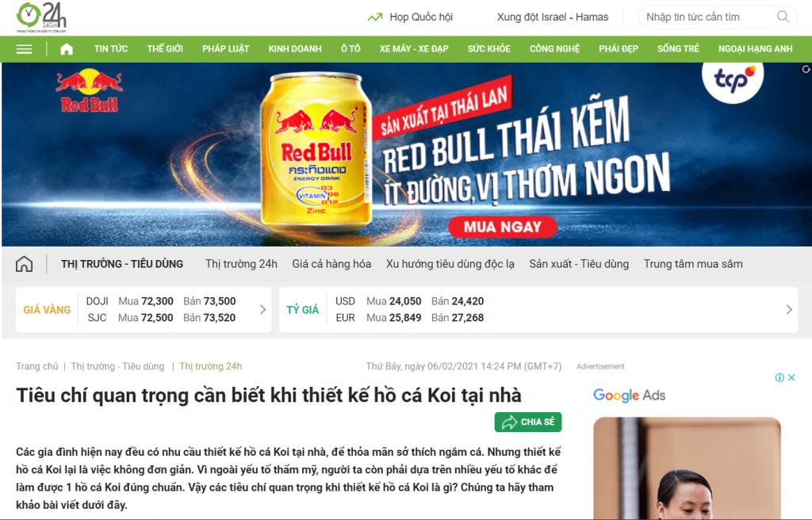This screenshot has width=812, height=520.
Task: Click the trending arrow icon near Họp Quốc hội
Action: (x=375, y=17)
